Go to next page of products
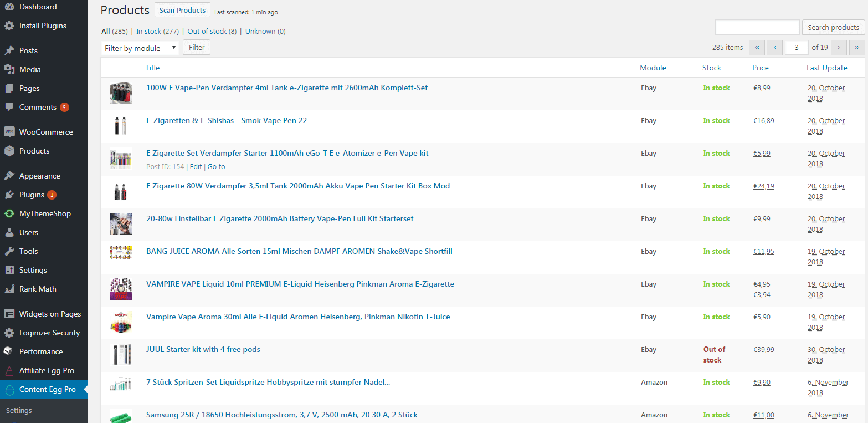 (x=839, y=48)
